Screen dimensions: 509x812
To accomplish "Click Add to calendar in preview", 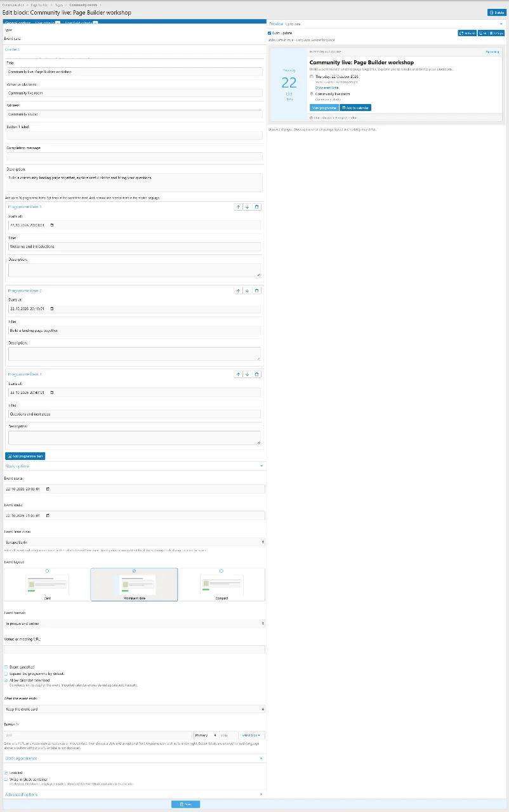I will 355,108.
